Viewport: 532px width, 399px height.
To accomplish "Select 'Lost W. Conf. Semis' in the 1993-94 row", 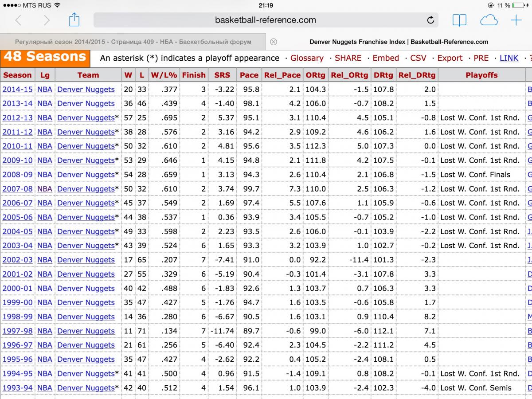I will point(476,388).
